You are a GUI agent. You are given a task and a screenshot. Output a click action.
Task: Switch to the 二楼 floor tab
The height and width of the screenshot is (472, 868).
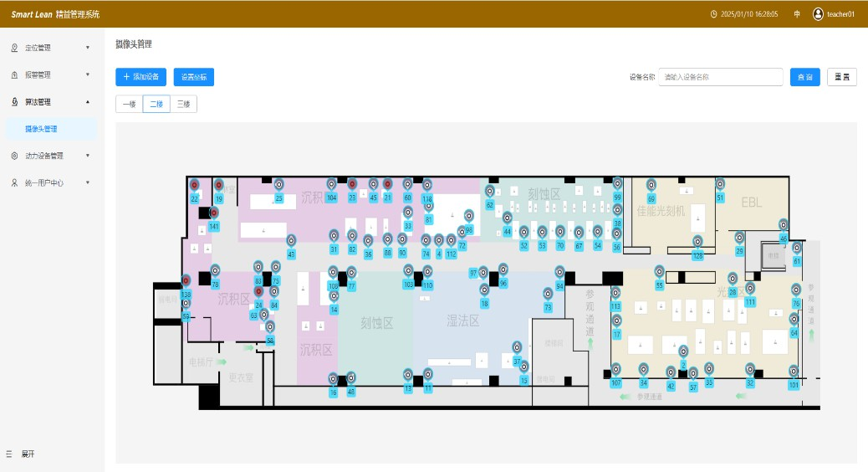click(156, 104)
